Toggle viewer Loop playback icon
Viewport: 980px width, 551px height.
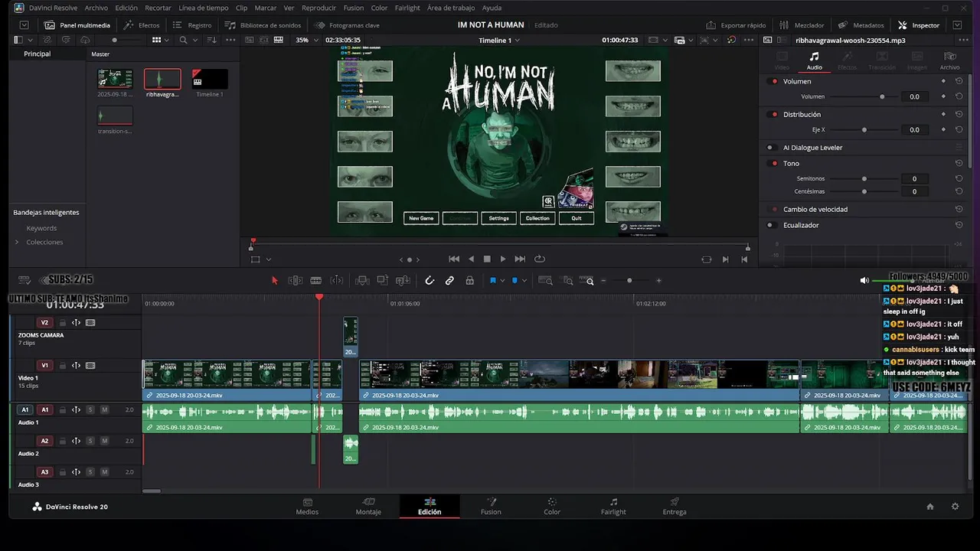[539, 259]
